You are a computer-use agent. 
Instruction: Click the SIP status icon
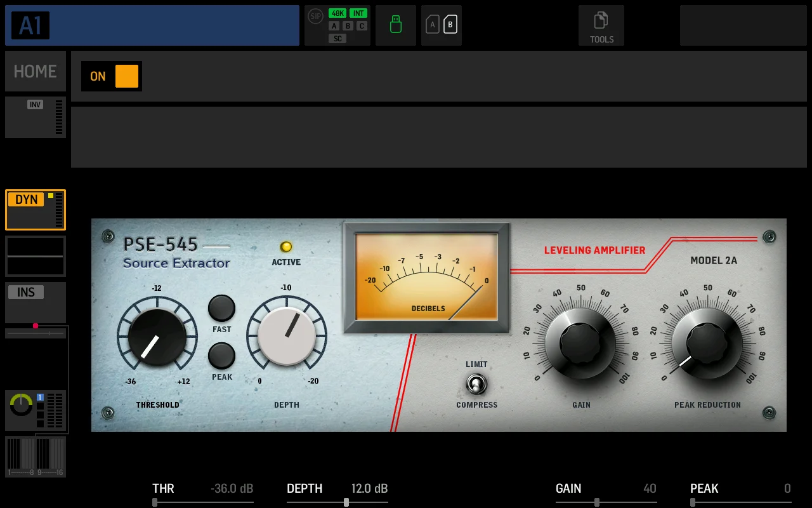(x=315, y=17)
